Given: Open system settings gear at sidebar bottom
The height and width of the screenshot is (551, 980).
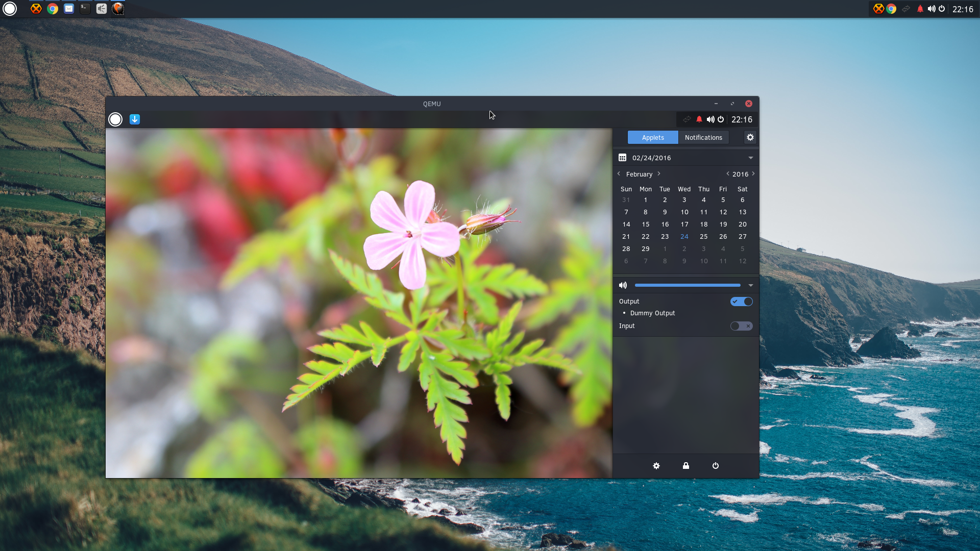Looking at the screenshot, I should (656, 466).
